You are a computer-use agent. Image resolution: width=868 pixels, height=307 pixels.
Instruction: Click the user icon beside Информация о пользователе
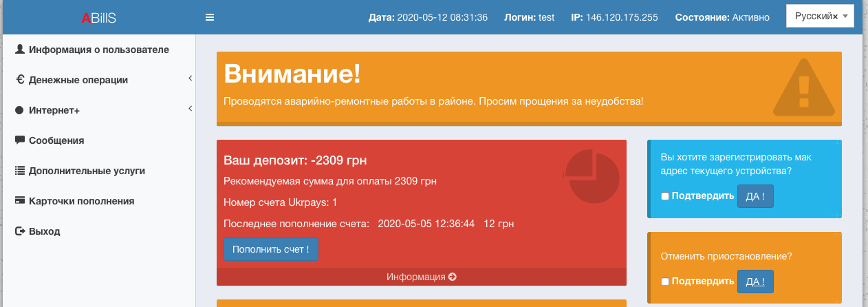point(20,50)
